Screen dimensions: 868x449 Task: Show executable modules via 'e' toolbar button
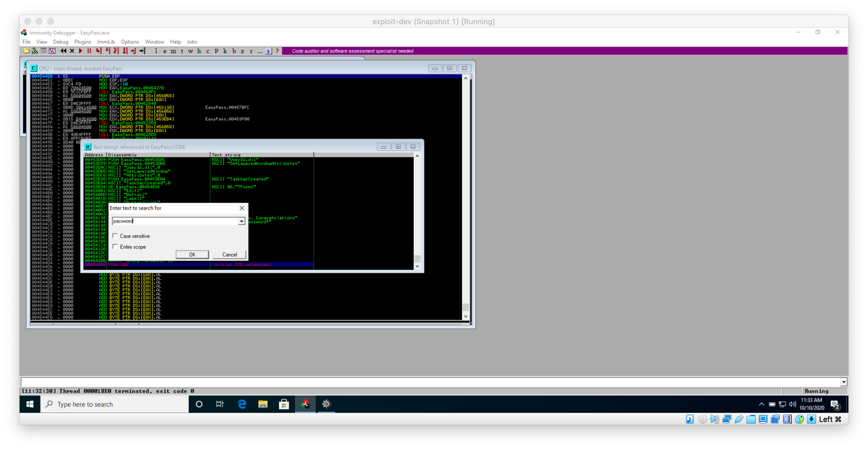(164, 51)
